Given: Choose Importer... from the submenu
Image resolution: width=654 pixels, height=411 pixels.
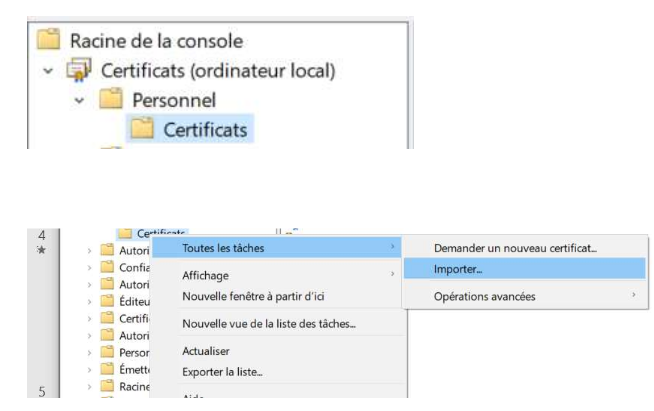Looking at the screenshot, I should 458,269.
